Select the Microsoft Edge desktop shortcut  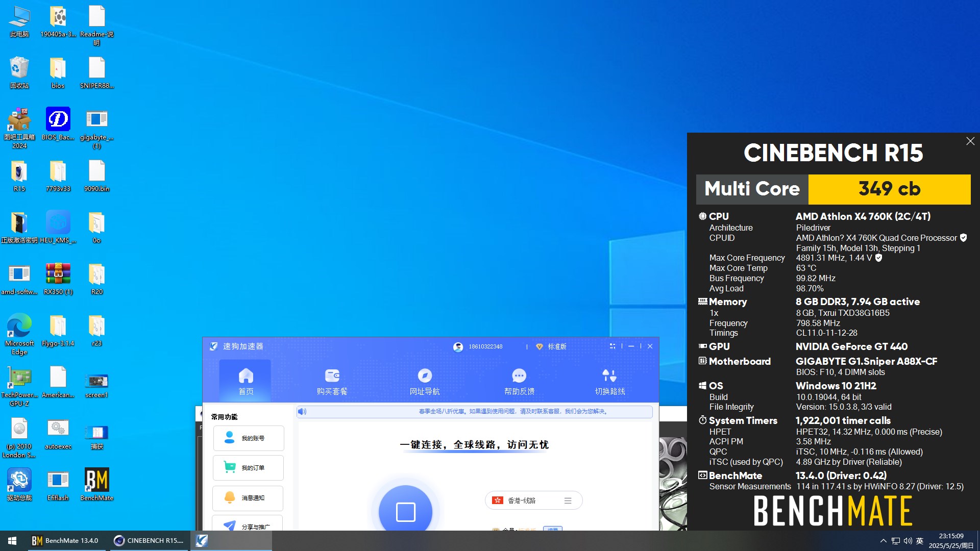click(19, 334)
